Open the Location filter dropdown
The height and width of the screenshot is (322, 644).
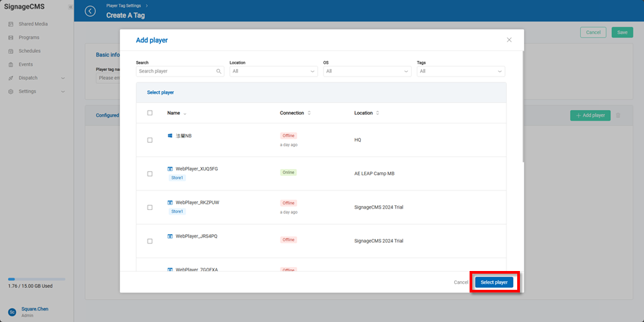[x=273, y=71]
